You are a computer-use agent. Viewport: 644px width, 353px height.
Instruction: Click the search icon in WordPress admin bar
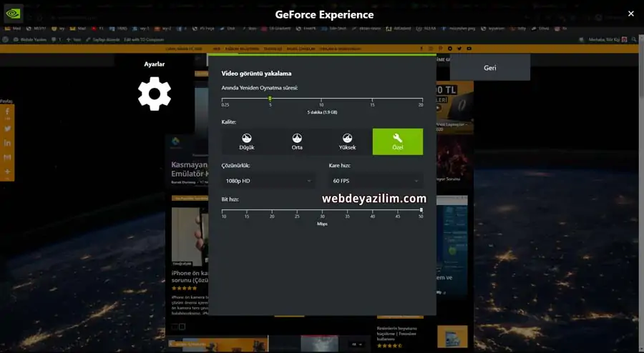point(634,40)
